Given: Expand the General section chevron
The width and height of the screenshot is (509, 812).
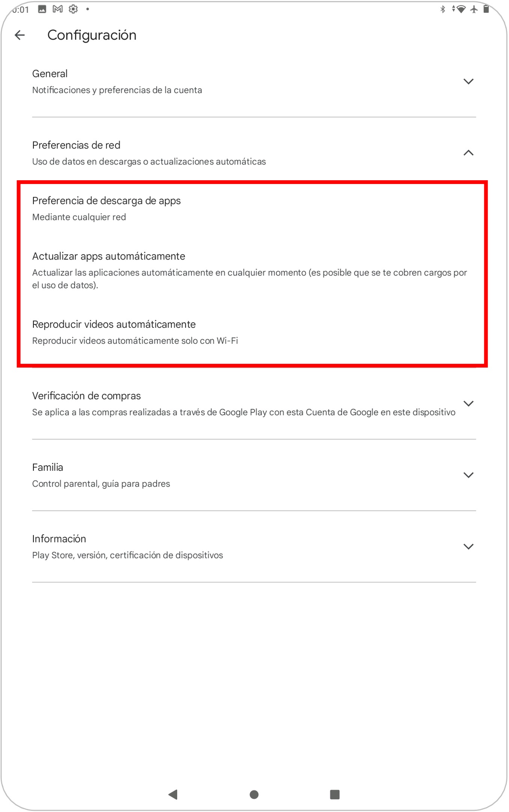Looking at the screenshot, I should (x=468, y=81).
